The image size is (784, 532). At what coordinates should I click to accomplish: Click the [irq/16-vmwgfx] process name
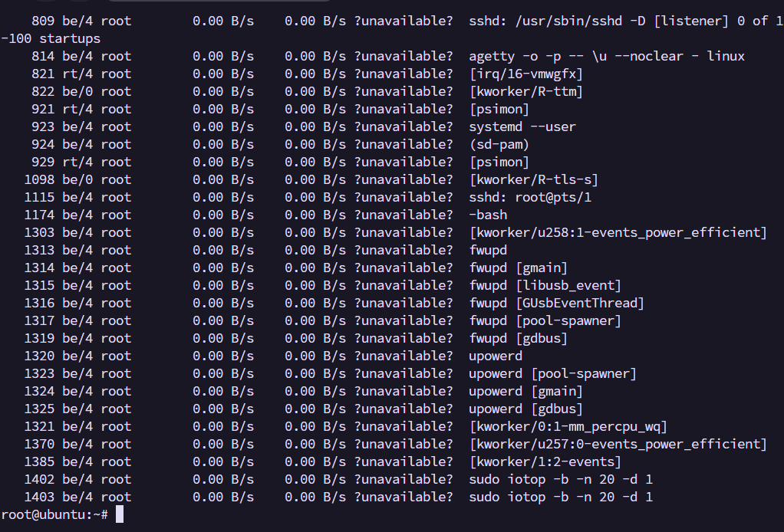[x=525, y=74]
